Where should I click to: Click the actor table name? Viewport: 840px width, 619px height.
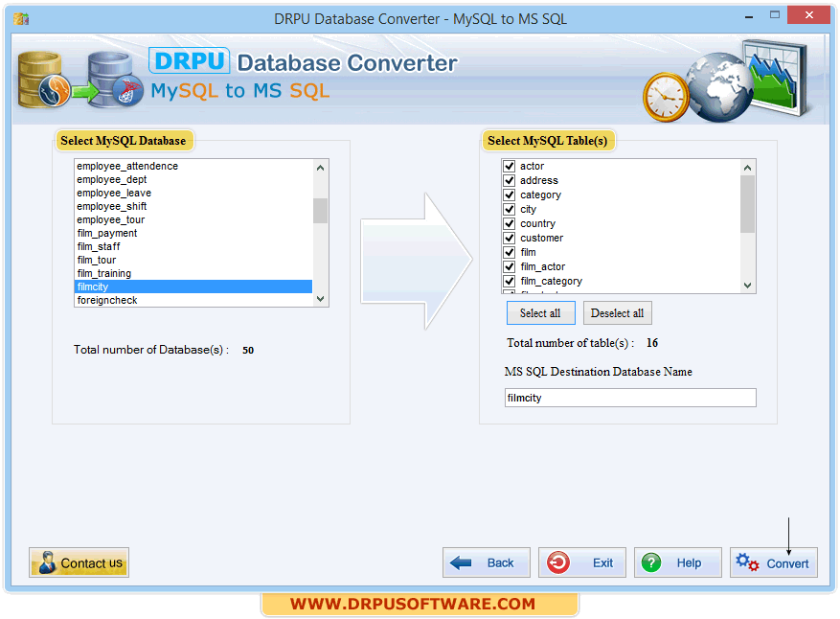pos(532,166)
